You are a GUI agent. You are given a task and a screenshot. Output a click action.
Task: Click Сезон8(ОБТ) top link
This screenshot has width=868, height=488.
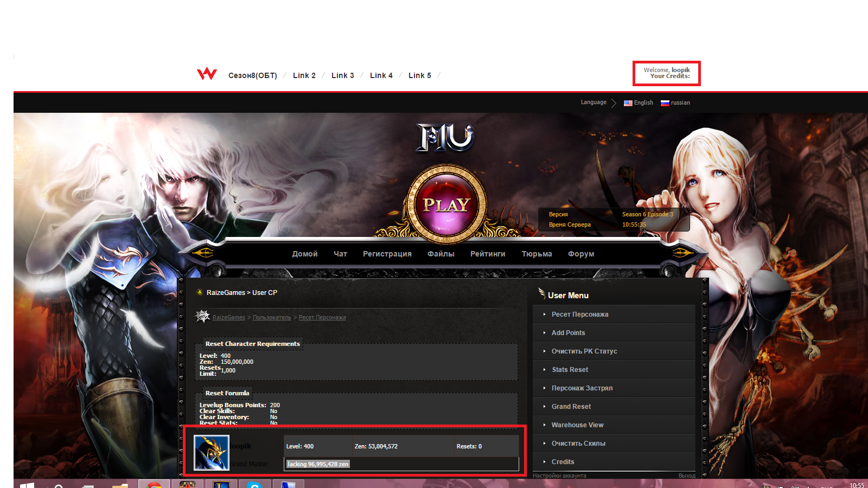252,75
